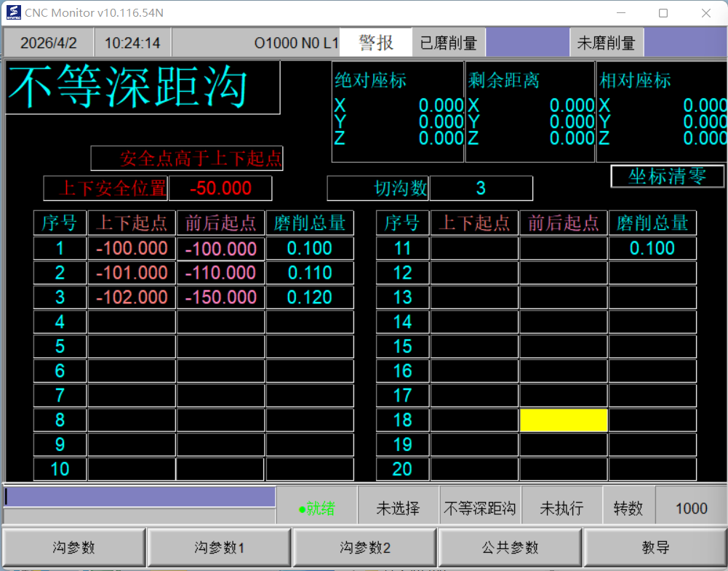Screen dimensions: 728x571
Task: Click the 已磨削量 purple progress bar
Action: click(x=527, y=43)
